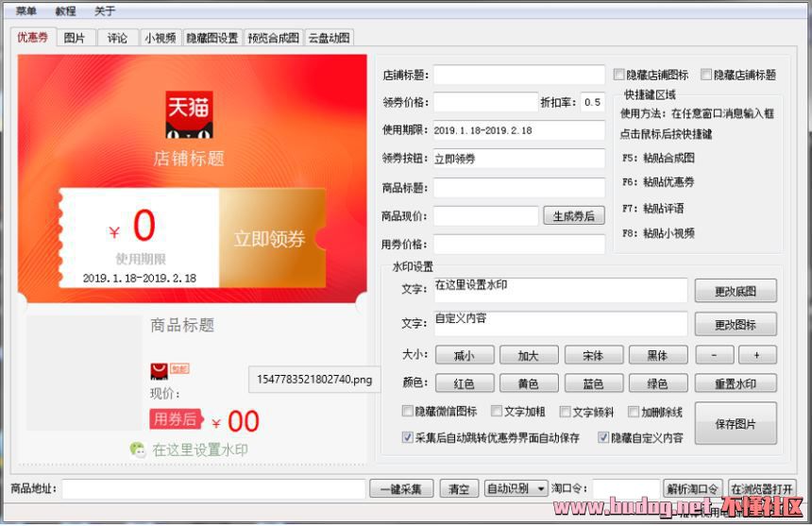812x526 pixels.
Task: Click the plus button beside 黑体
Action: point(757,356)
